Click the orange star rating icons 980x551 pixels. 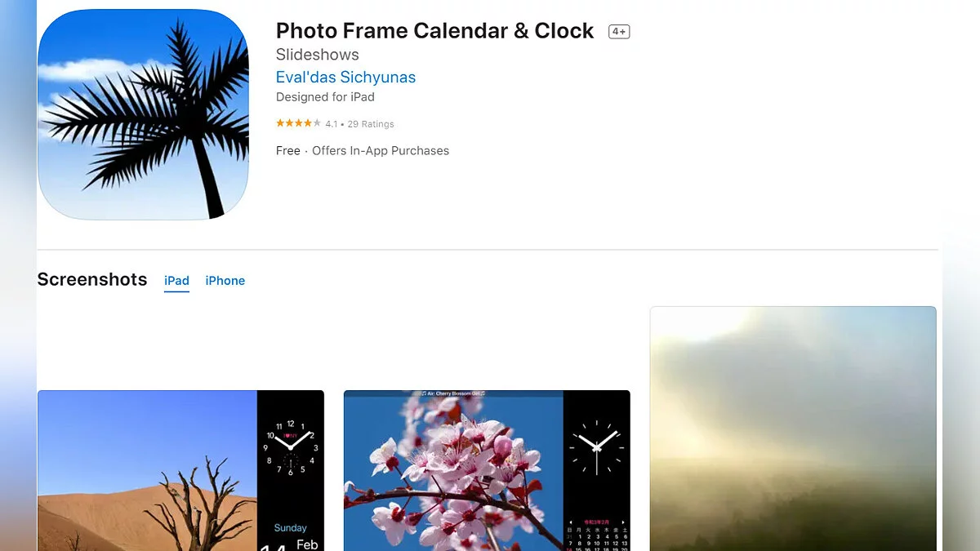click(x=298, y=123)
